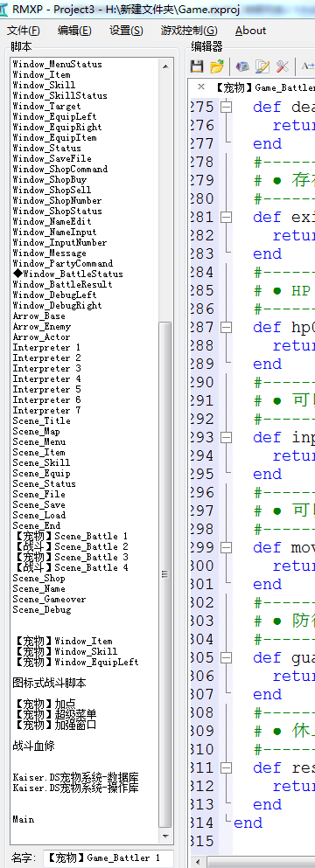Select Window_Message script
315x868 pixels.
[49, 253]
